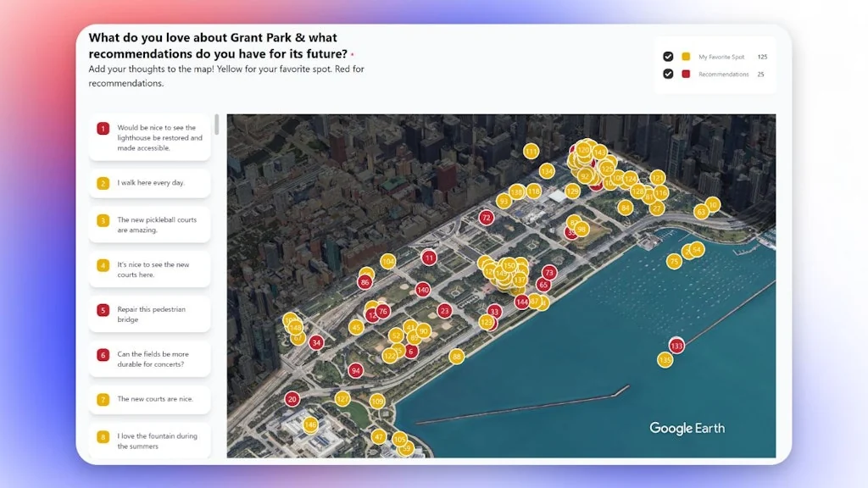This screenshot has width=868, height=488.
Task: Select red map pin 72
Action: click(486, 218)
